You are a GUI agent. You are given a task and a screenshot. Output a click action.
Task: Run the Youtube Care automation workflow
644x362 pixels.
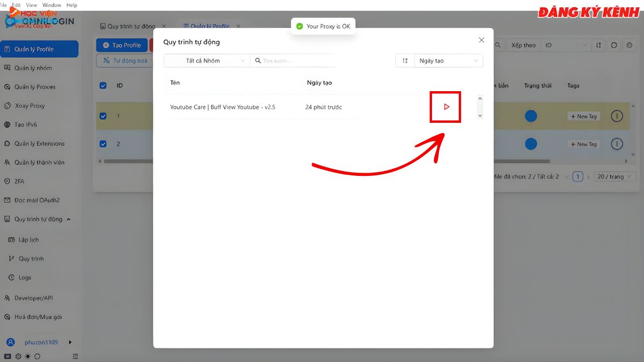[445, 107]
